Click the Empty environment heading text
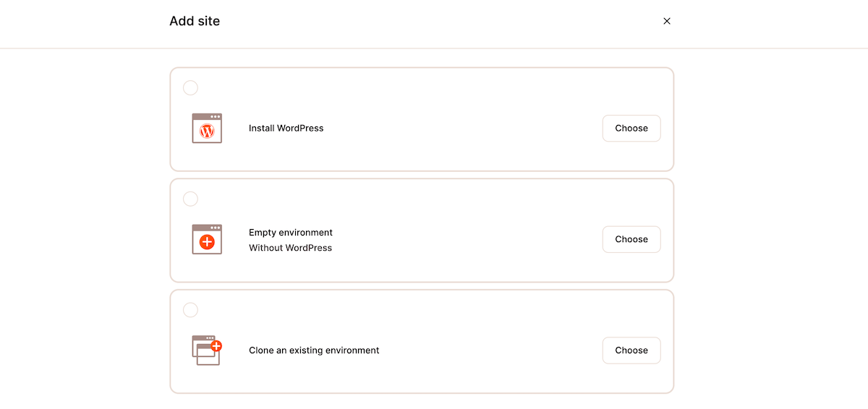The width and height of the screenshot is (868, 409). pos(291,233)
